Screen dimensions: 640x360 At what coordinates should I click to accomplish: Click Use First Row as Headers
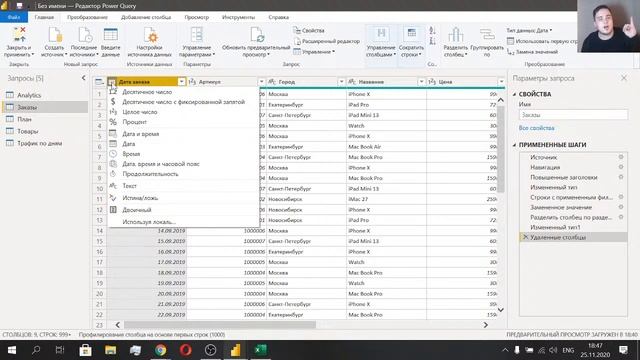point(542,41)
